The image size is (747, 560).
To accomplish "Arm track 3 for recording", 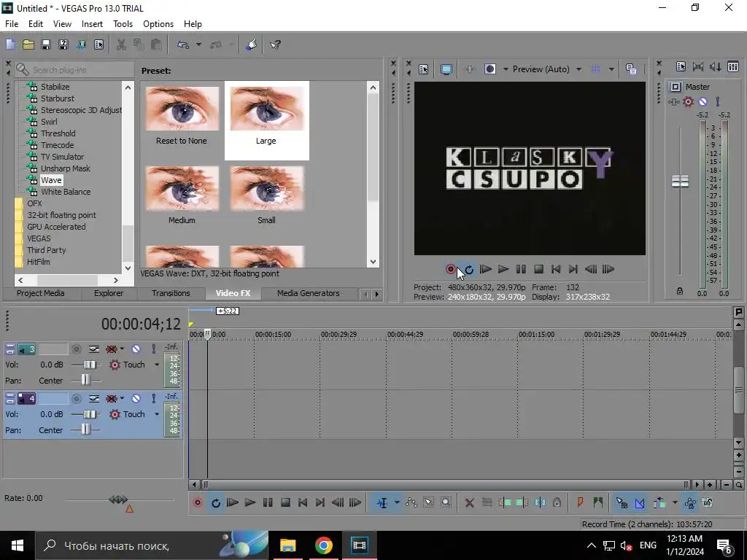I will pyautogui.click(x=76, y=349).
